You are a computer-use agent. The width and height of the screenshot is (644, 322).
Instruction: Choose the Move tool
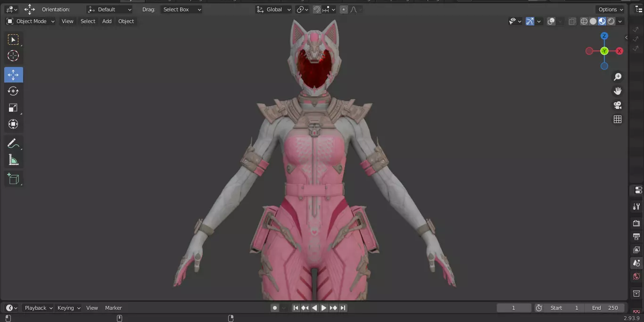(x=13, y=75)
